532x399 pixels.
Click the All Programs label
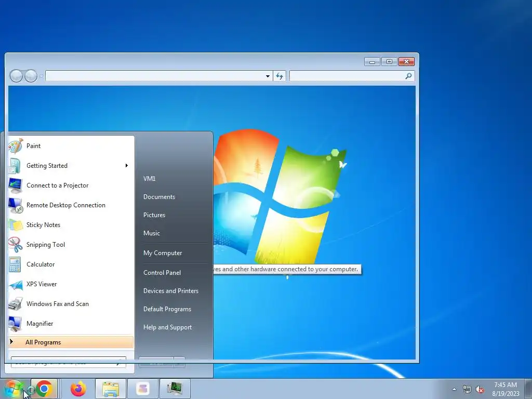(x=43, y=342)
